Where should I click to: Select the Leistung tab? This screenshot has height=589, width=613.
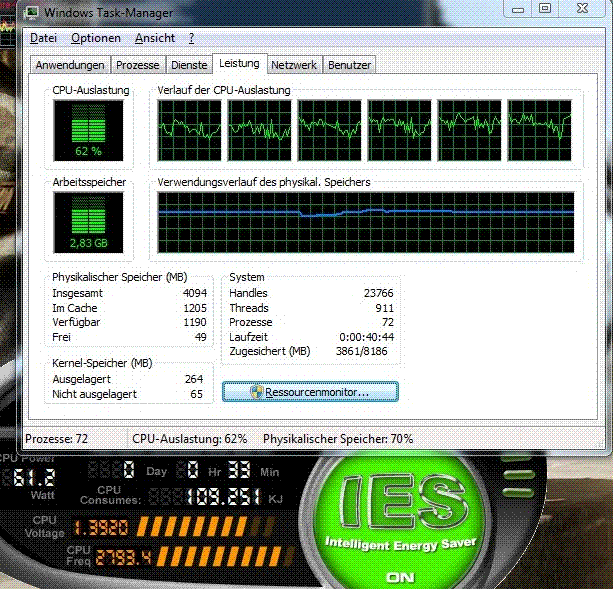point(239,63)
